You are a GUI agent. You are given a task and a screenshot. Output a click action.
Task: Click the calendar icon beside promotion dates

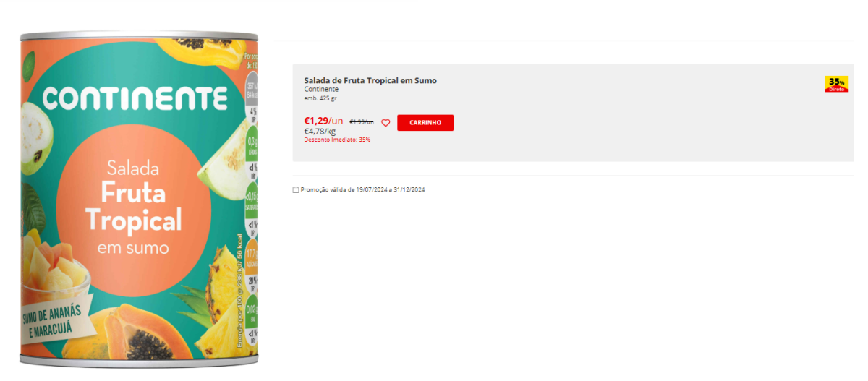point(295,190)
